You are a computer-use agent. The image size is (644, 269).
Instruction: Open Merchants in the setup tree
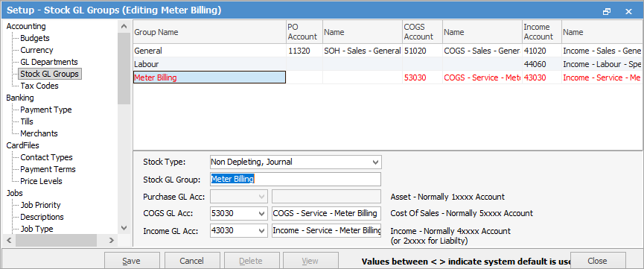tap(39, 133)
